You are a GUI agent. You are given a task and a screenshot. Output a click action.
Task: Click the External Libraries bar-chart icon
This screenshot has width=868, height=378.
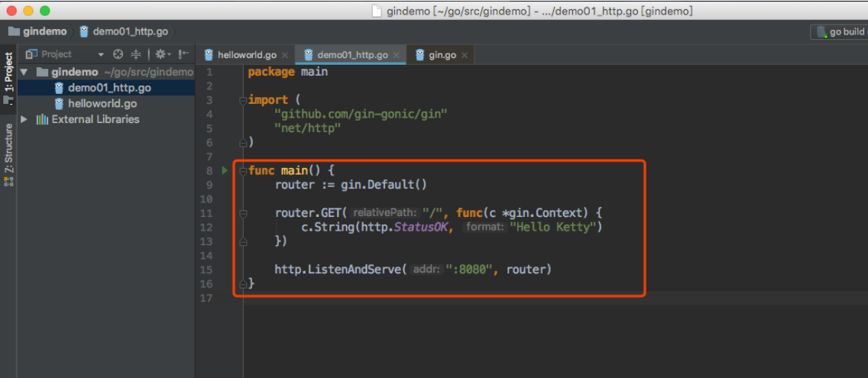42,119
